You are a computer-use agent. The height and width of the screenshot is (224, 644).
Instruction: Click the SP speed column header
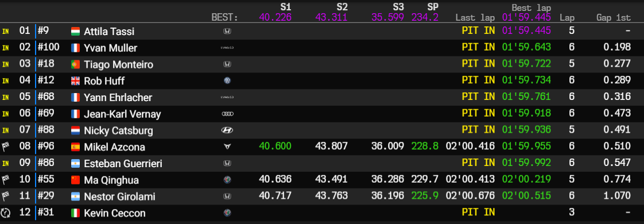point(432,6)
